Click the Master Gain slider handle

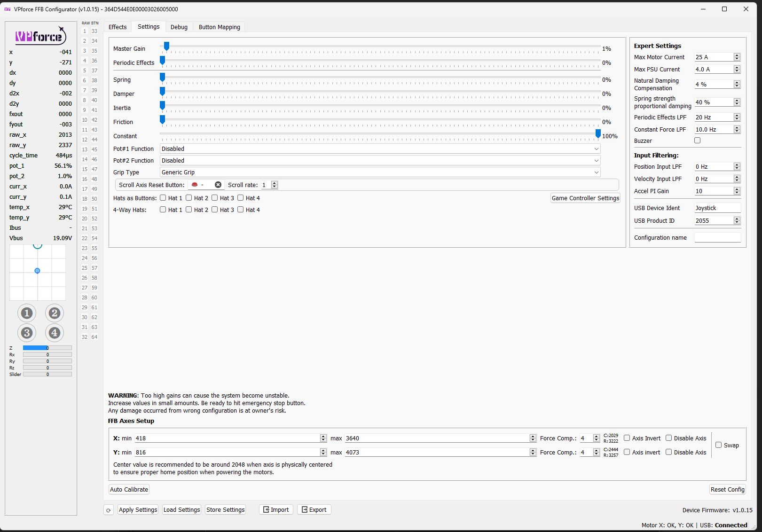pos(166,46)
